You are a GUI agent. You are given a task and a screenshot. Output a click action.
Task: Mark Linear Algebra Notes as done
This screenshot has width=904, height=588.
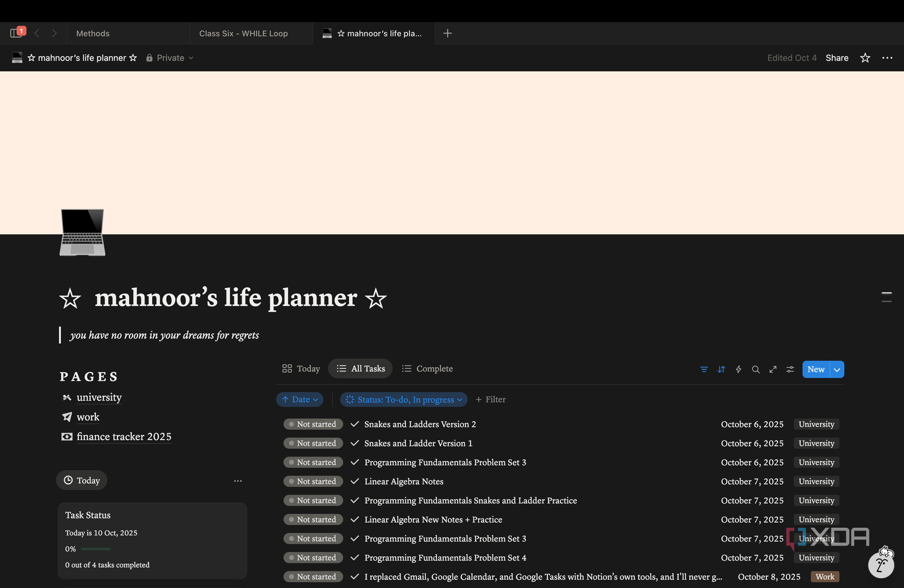tap(354, 481)
